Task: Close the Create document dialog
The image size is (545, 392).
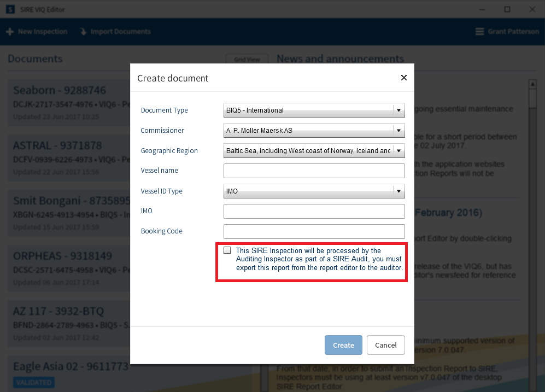Action: coord(403,78)
